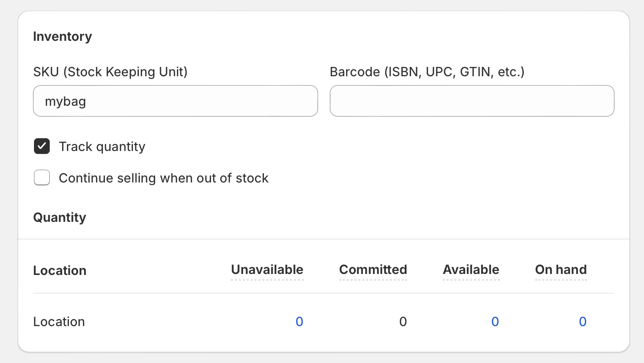Click the Inventory section heading
Image resolution: width=644 pixels, height=363 pixels.
tap(63, 36)
